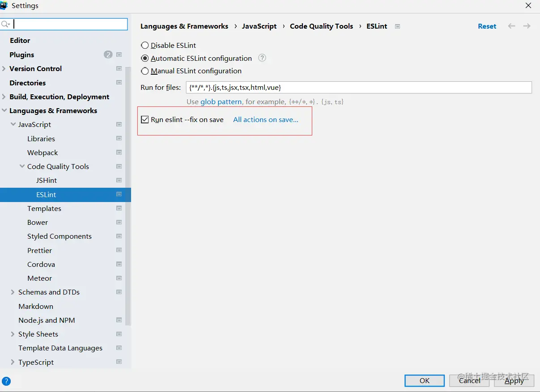Image resolution: width=540 pixels, height=392 pixels.
Task: Click project icon on Version Control row
Action: (x=119, y=68)
